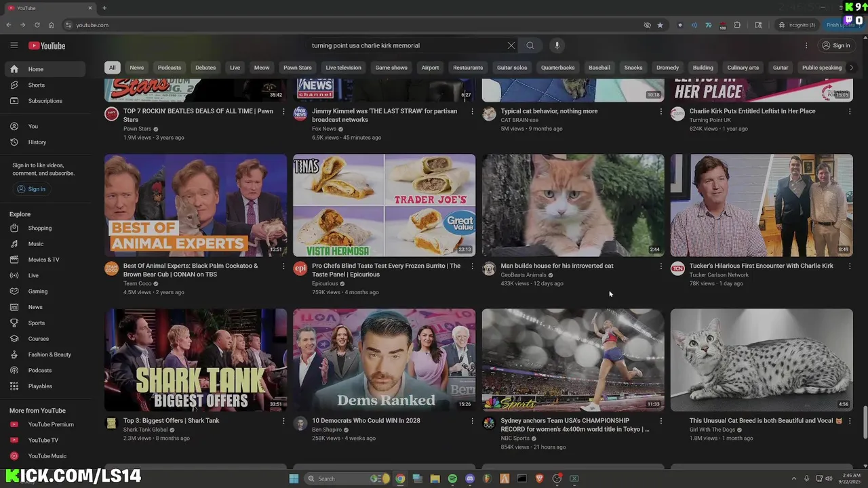
Task: Open Music in Explore section
Action: [x=45, y=244]
